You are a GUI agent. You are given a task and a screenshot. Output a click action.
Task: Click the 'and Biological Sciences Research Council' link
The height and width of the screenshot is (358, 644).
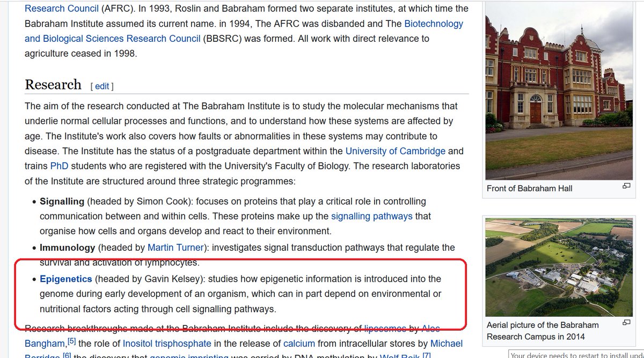[x=113, y=39]
